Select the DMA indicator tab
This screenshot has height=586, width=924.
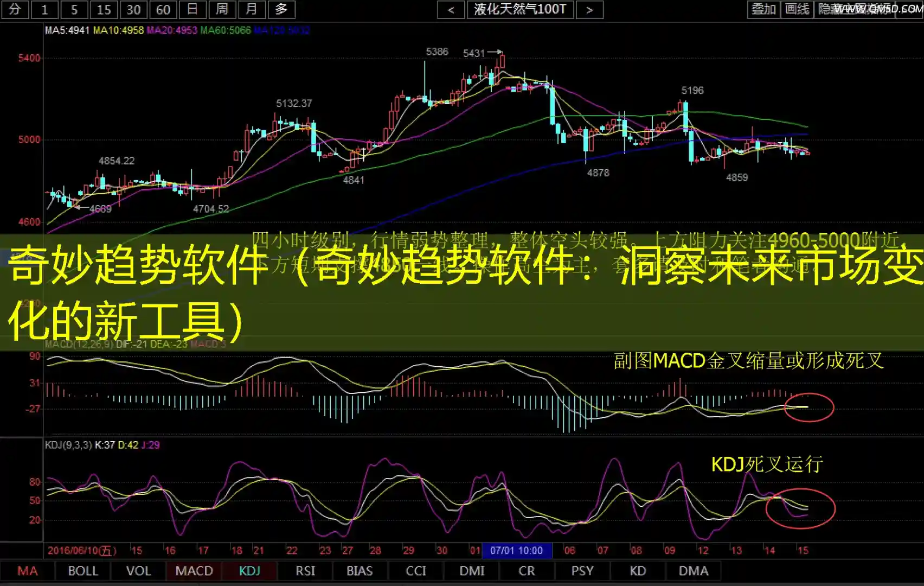[x=694, y=571]
